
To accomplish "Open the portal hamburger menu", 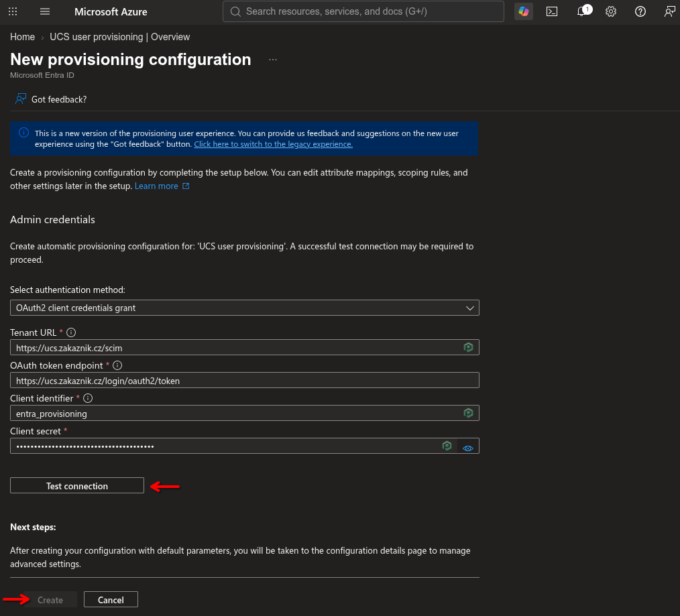I will [45, 11].
